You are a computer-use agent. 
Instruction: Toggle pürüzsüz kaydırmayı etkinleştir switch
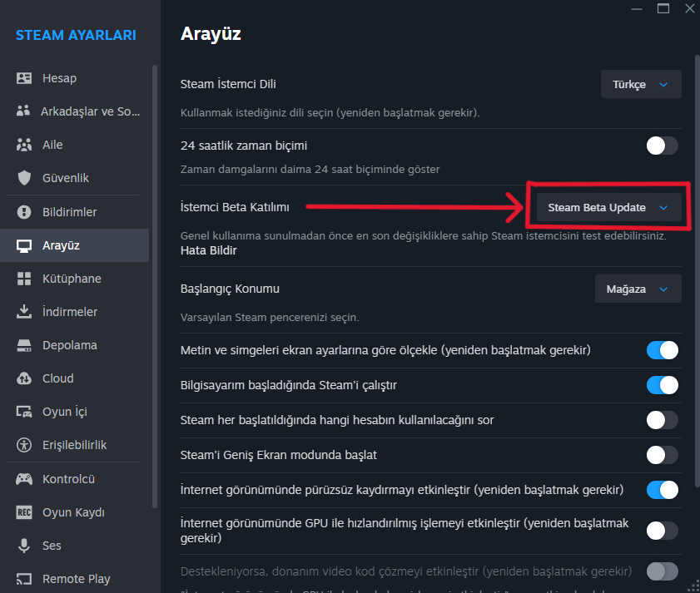pos(662,490)
